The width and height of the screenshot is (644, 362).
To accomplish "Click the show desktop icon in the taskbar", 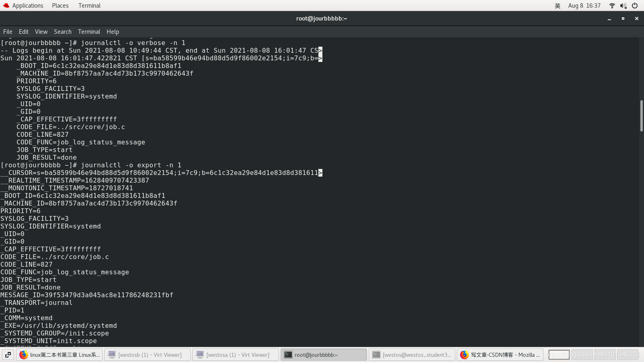I will click(x=8, y=355).
